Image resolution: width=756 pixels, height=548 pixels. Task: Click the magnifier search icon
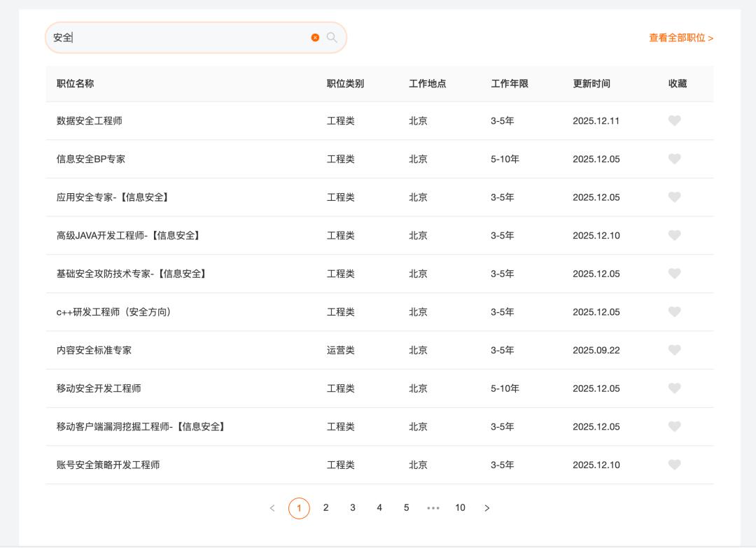click(x=332, y=38)
